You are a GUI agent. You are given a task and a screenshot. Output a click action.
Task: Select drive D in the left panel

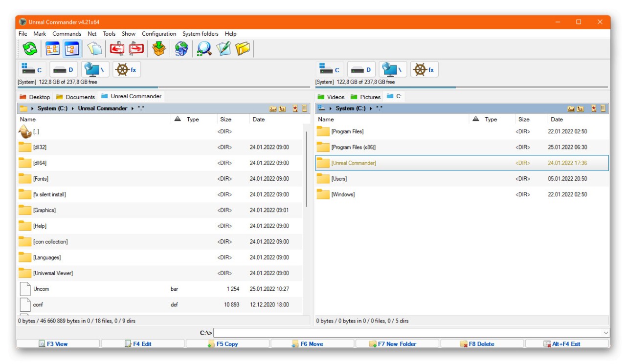coord(64,70)
